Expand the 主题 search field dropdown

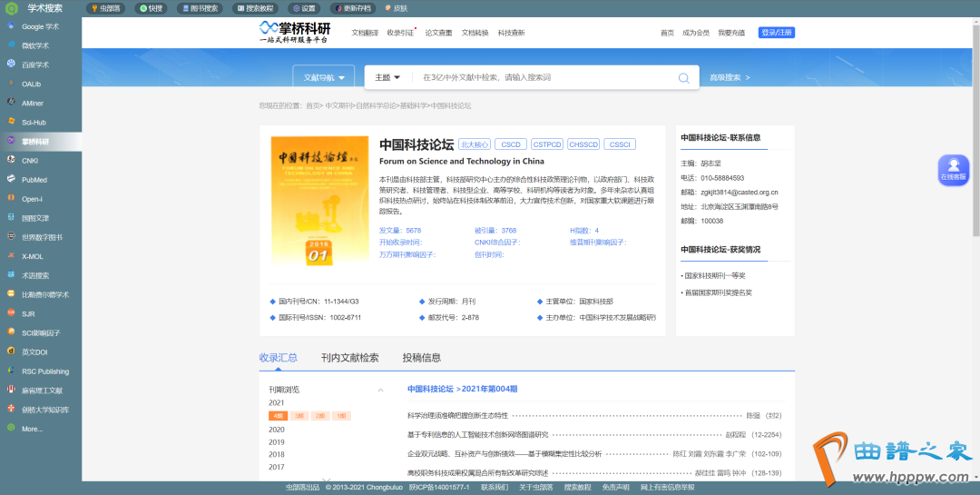pyautogui.click(x=387, y=78)
